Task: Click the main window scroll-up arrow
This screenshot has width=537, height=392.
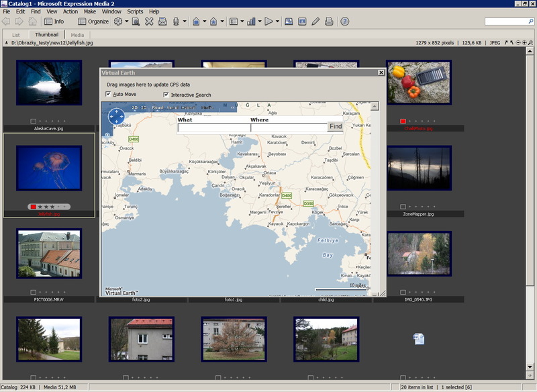Action: [x=530, y=52]
